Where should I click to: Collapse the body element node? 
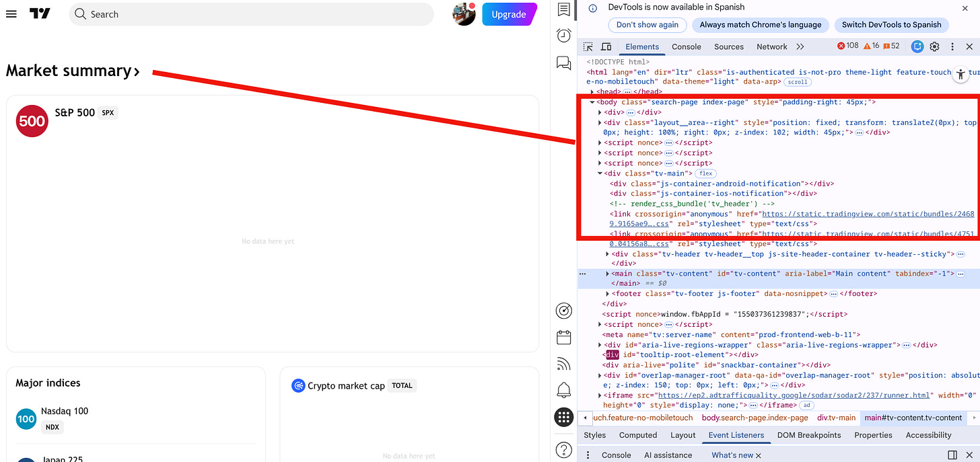[592, 102]
